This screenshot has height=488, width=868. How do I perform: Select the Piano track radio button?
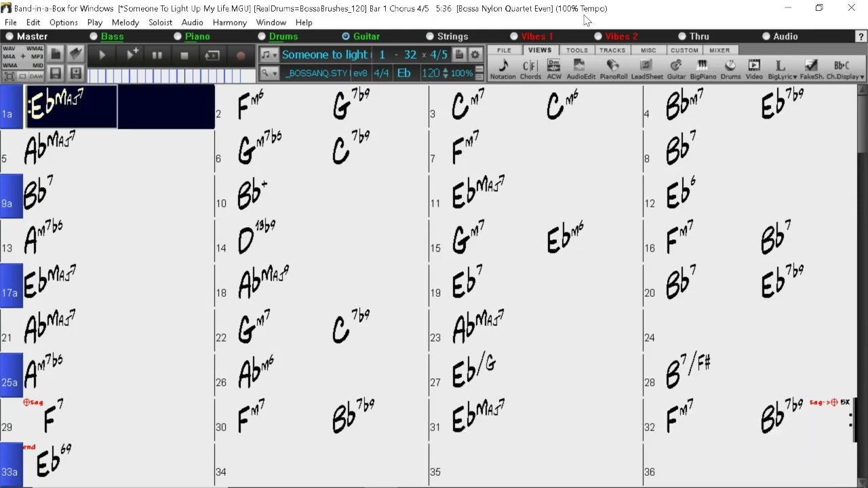coord(178,37)
